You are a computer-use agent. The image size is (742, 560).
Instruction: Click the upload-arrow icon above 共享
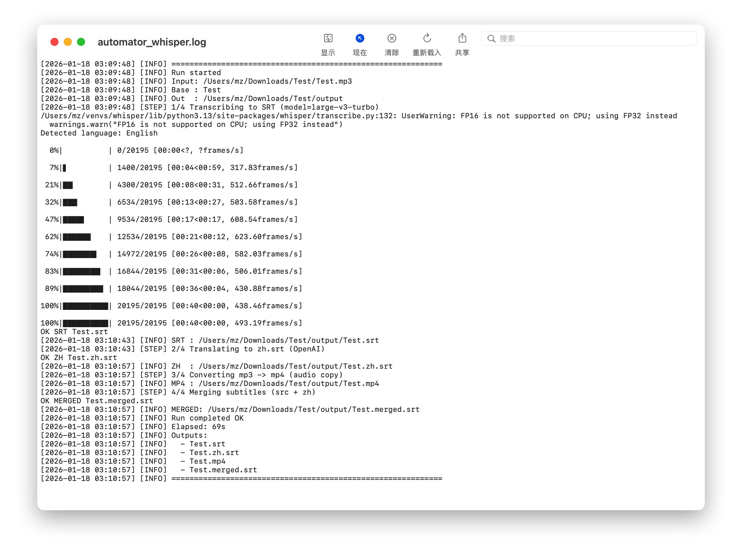[x=462, y=39]
